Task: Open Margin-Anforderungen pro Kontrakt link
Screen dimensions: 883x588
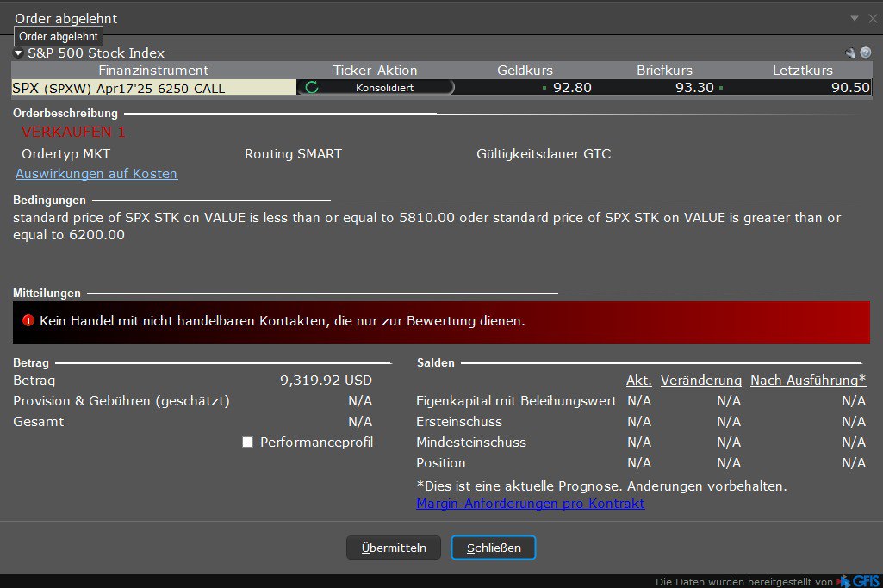Action: [x=530, y=504]
